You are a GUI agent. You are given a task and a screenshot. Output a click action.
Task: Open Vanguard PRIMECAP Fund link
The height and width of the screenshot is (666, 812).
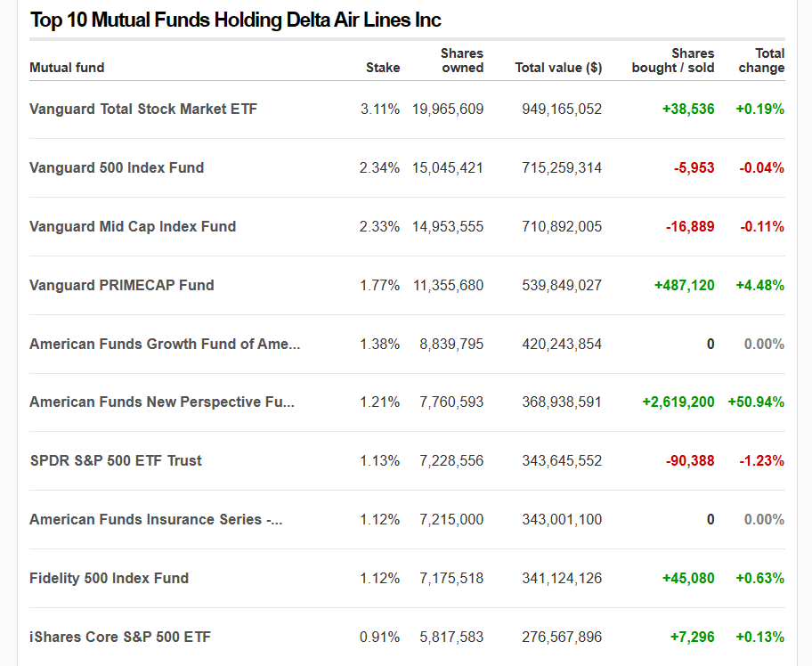(x=122, y=285)
